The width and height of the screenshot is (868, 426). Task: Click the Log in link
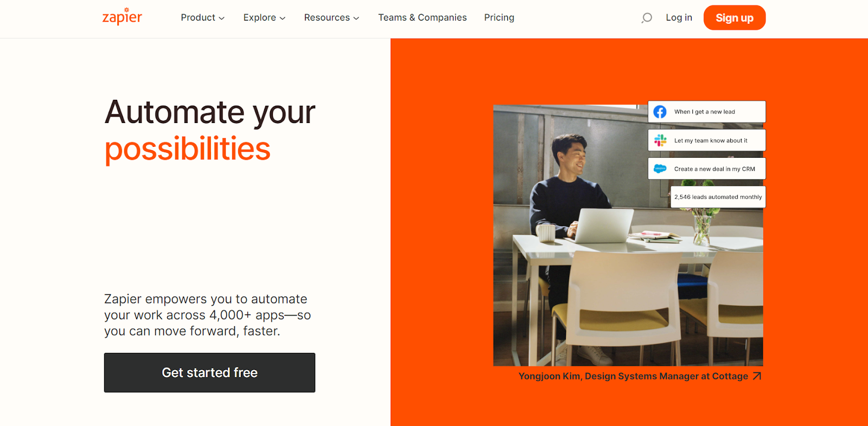(x=679, y=18)
